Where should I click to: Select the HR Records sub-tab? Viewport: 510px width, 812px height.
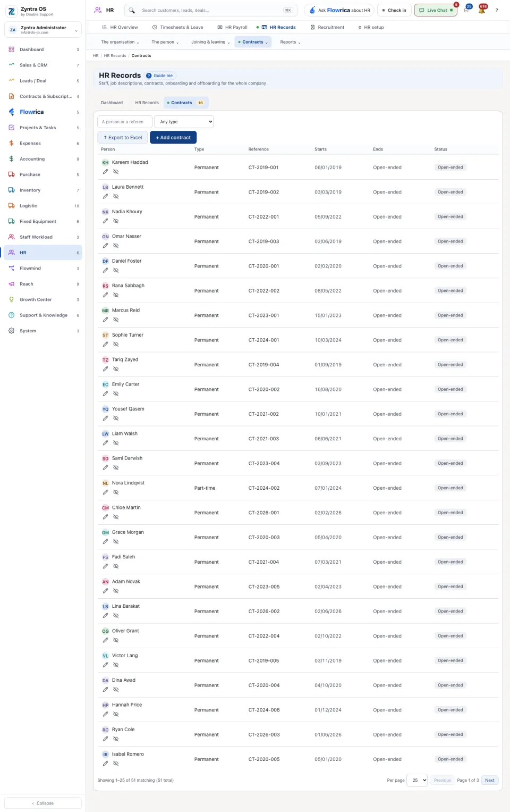(147, 103)
